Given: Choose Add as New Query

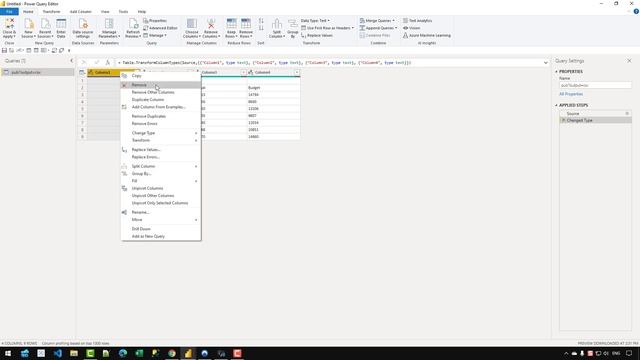Looking at the screenshot, I should click(x=161, y=236).
